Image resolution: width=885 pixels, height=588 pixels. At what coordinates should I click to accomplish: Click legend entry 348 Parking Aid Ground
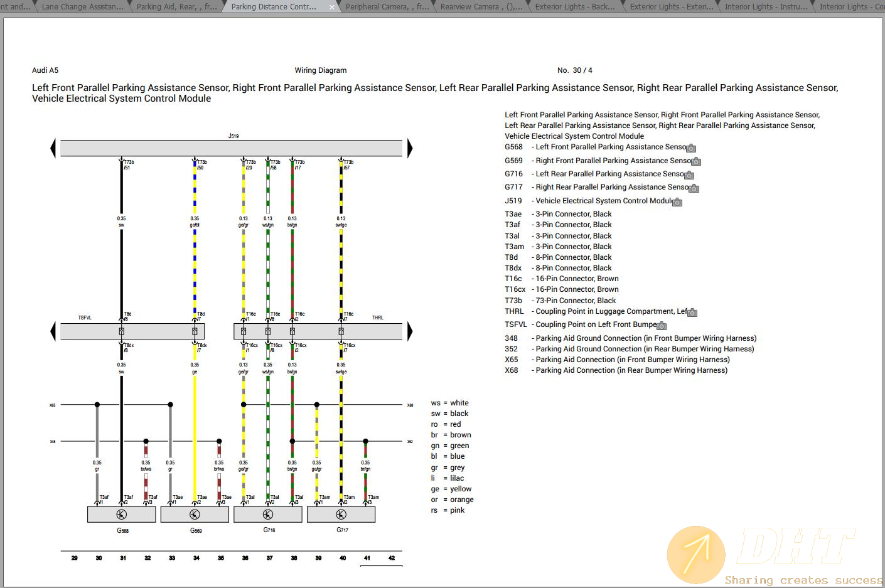coord(631,338)
